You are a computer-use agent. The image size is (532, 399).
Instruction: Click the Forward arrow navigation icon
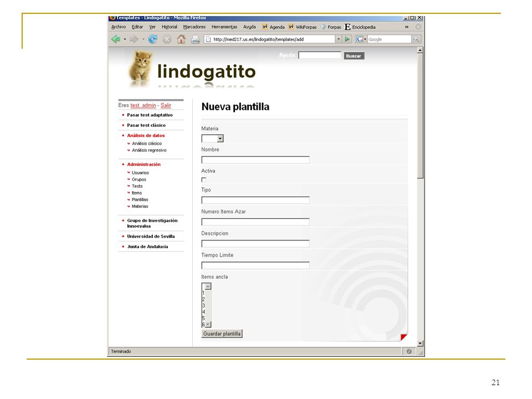pos(134,39)
